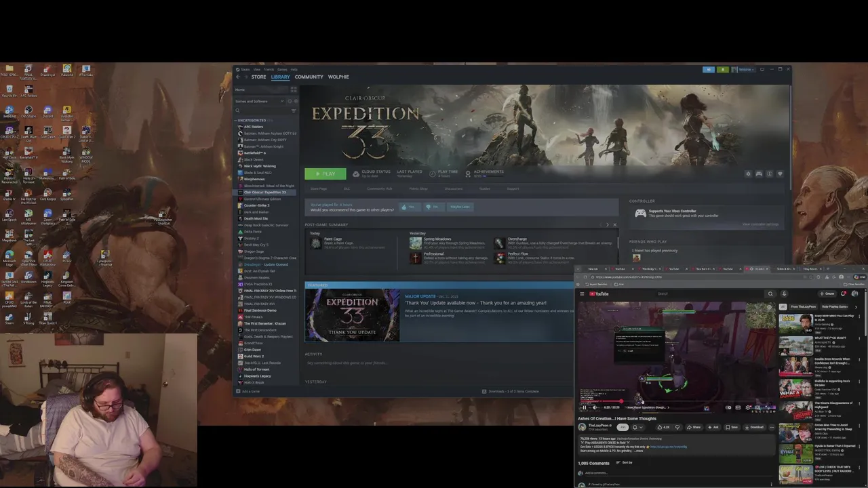Image resolution: width=868 pixels, height=488 pixels.
Task: Like the Ashes of Creation video
Action: pos(663,427)
